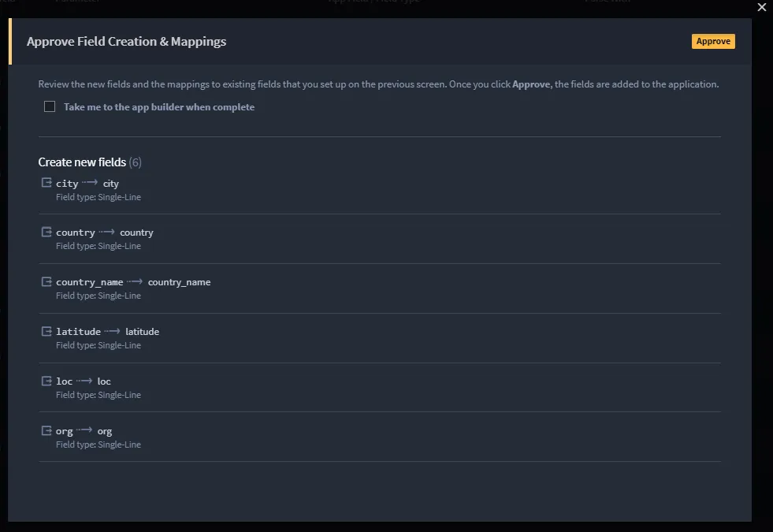Viewport: 773px width, 532px height.
Task: Select the monospace 'loc' source field name
Action: (64, 381)
